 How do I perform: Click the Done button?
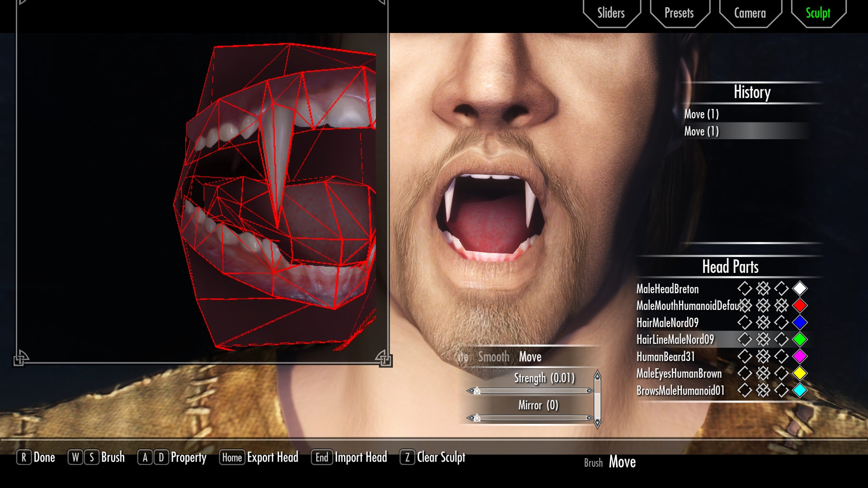[36, 457]
